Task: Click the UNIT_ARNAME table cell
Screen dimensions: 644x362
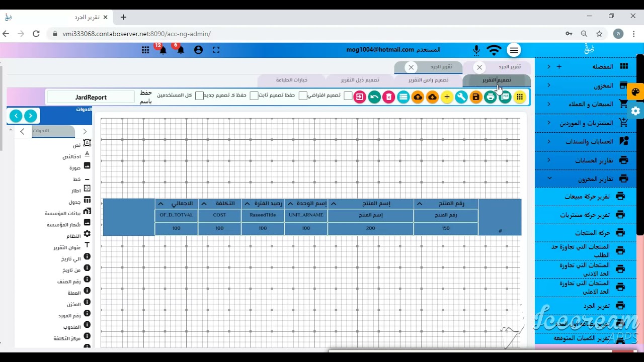Action: (x=306, y=215)
